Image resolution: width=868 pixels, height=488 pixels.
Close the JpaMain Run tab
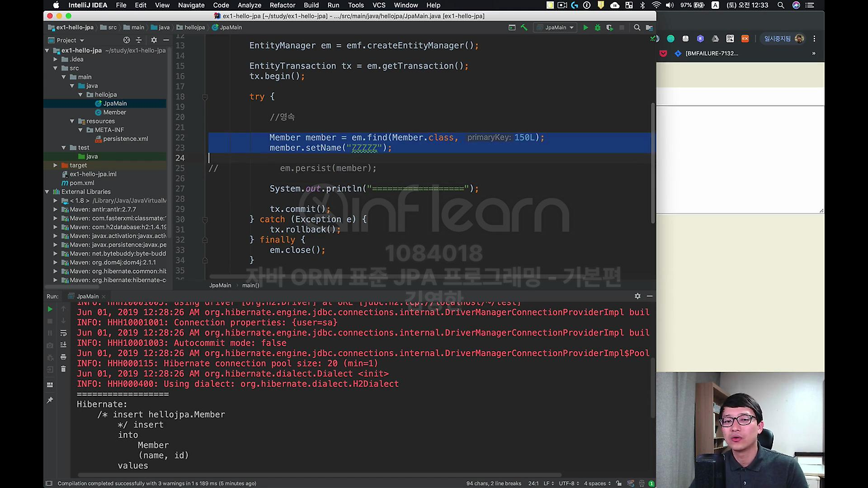tap(103, 296)
